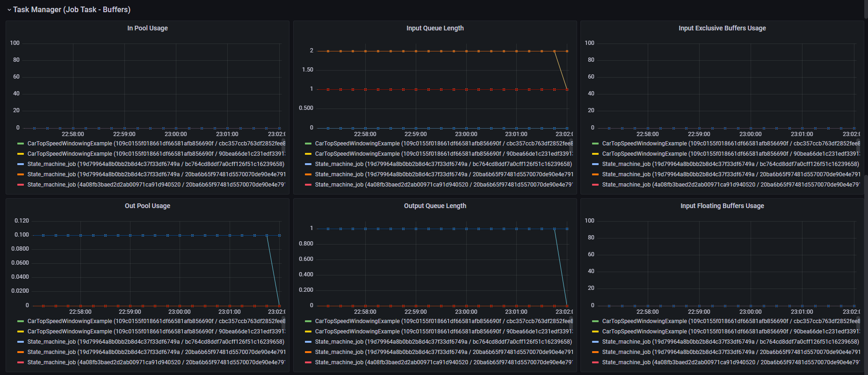
Task: Click yellow color swatch in Output Queue Length legend
Action: tap(308, 332)
